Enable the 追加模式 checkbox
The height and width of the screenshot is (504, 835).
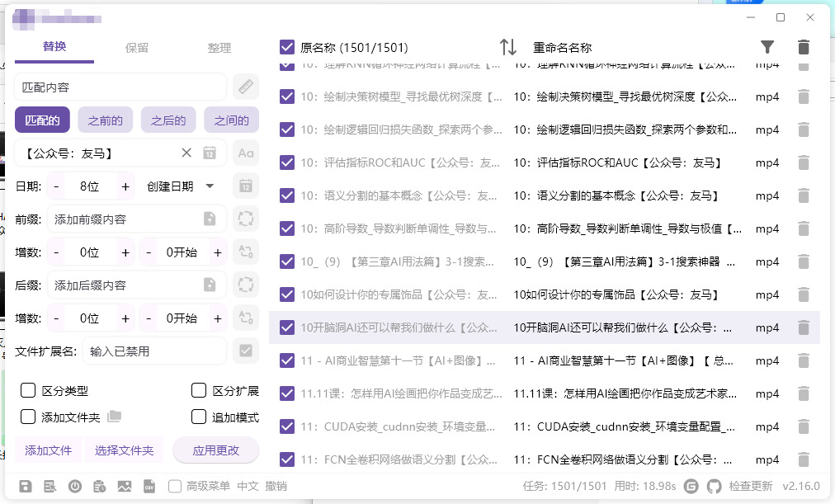point(199,417)
